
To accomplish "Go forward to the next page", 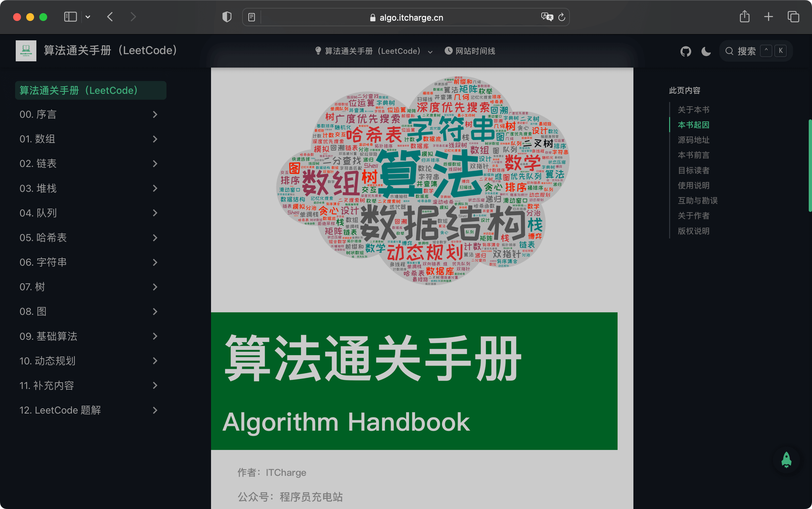I will tap(133, 17).
